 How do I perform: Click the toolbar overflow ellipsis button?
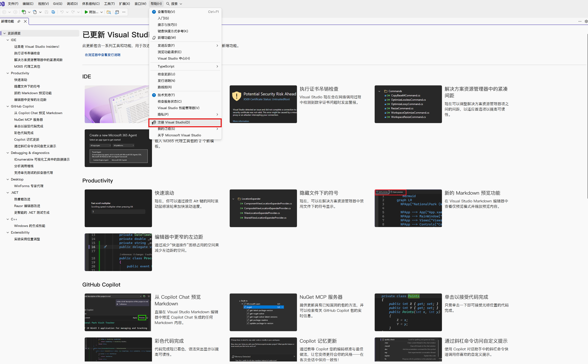124,12
